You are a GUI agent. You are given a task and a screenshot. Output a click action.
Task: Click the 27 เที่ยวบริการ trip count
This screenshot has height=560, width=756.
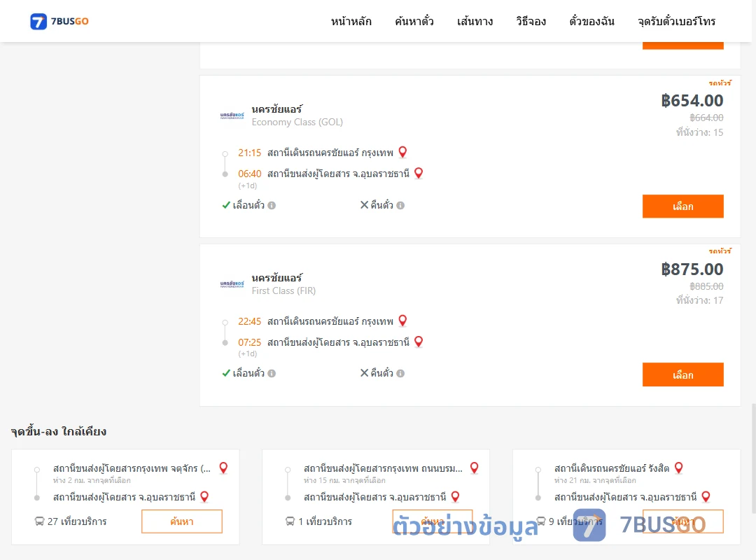tap(77, 521)
